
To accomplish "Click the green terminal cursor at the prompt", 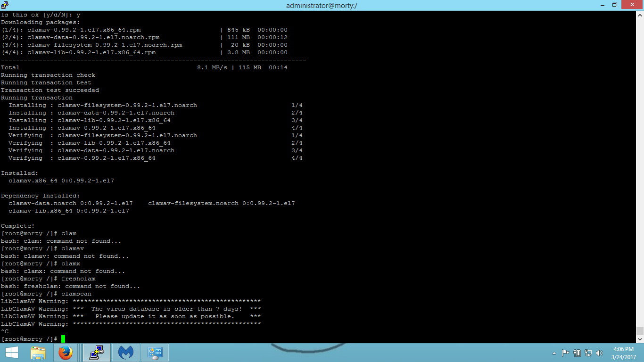I will (63, 339).
